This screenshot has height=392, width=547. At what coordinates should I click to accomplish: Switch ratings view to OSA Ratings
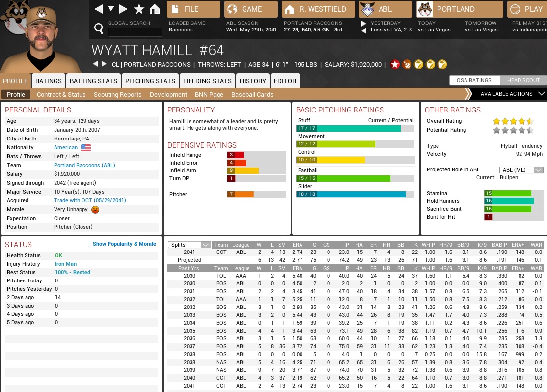[x=474, y=81]
